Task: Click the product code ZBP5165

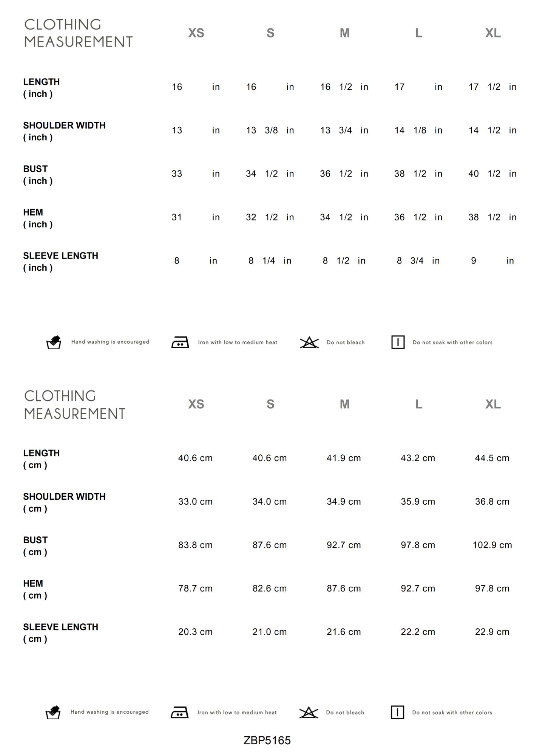Action: coord(267,741)
